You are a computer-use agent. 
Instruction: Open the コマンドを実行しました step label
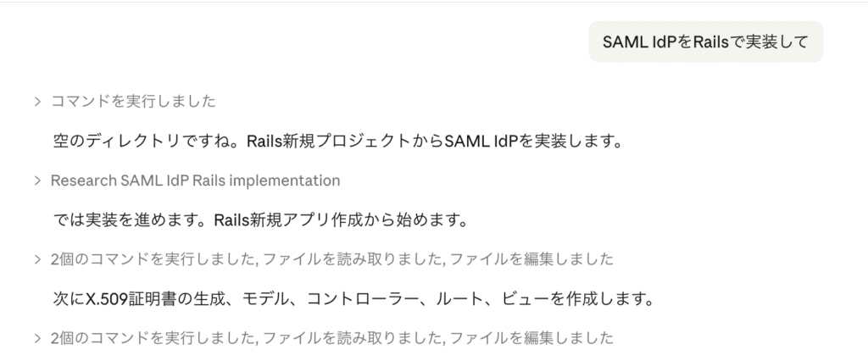click(x=133, y=102)
